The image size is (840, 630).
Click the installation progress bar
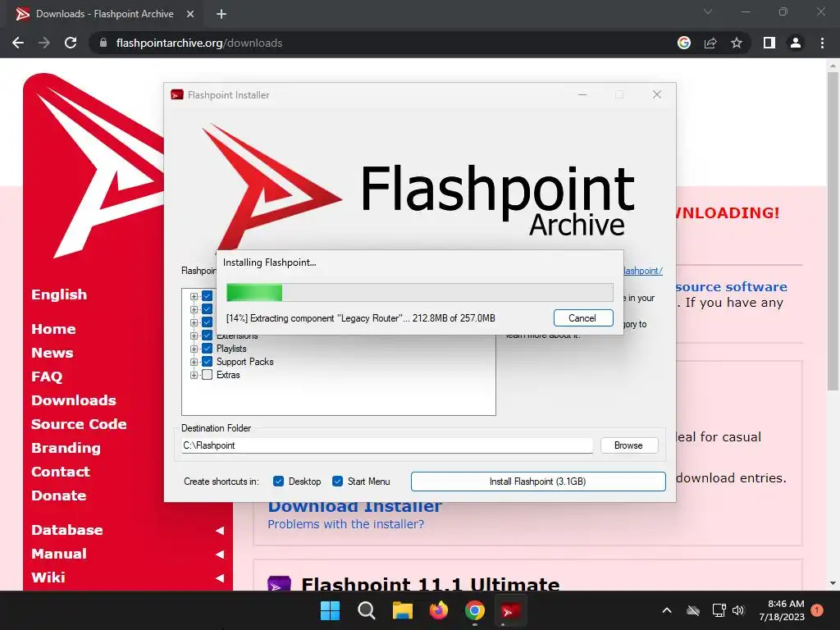tap(419, 293)
